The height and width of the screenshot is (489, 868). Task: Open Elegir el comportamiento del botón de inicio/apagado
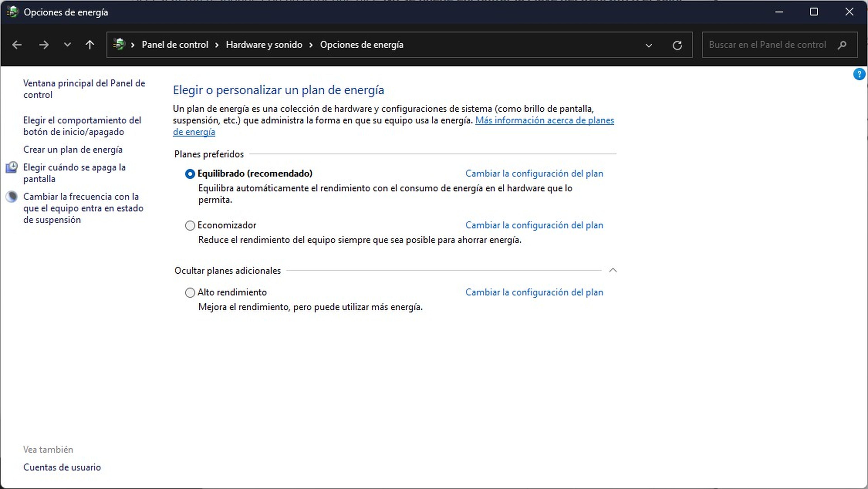coord(82,126)
